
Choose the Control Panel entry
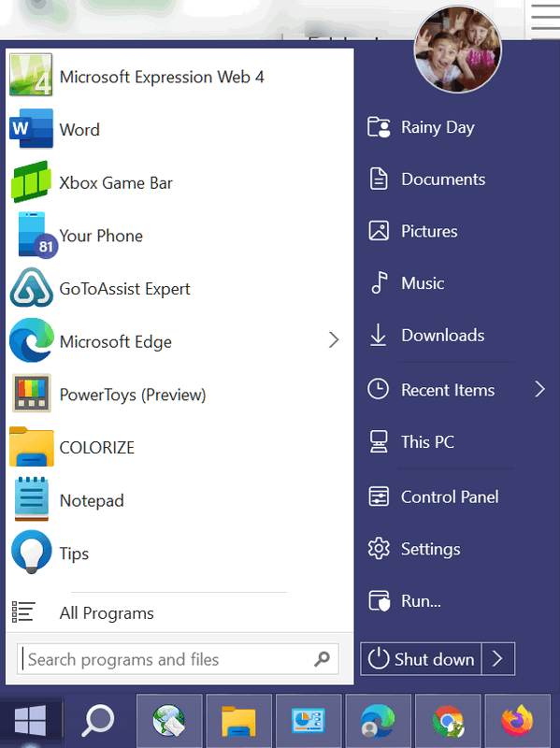click(x=450, y=497)
